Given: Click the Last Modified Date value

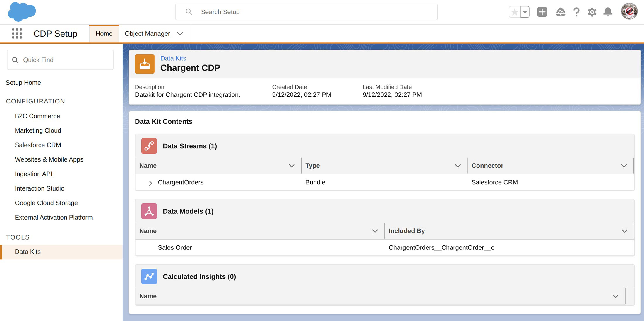Looking at the screenshot, I should tap(392, 95).
